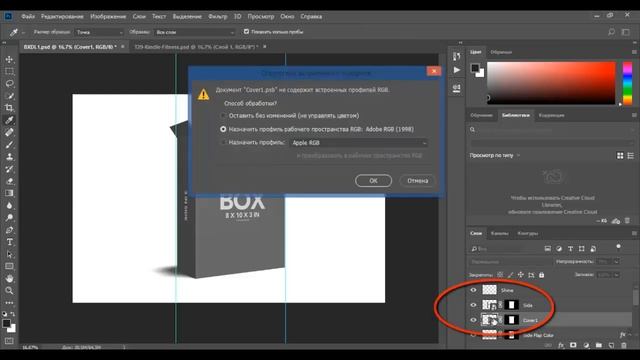
Task: Toggle layer filtering switch in Layers panel
Action: pos(618,247)
